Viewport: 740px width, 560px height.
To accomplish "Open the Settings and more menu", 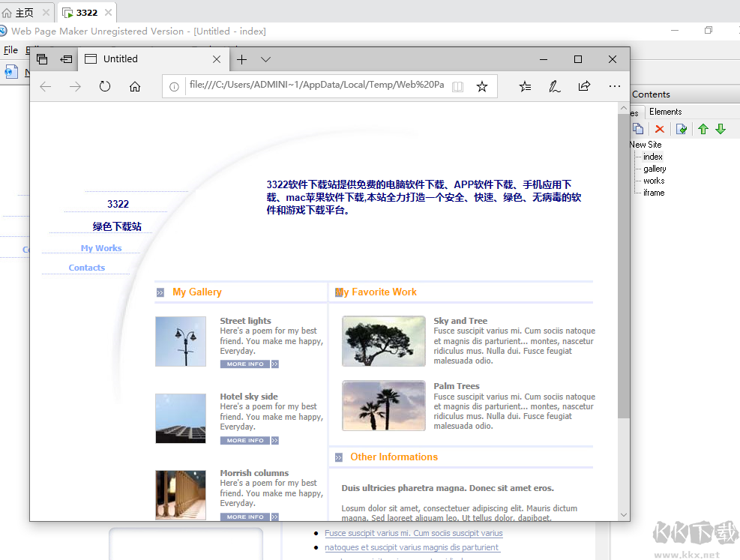I will pyautogui.click(x=615, y=86).
